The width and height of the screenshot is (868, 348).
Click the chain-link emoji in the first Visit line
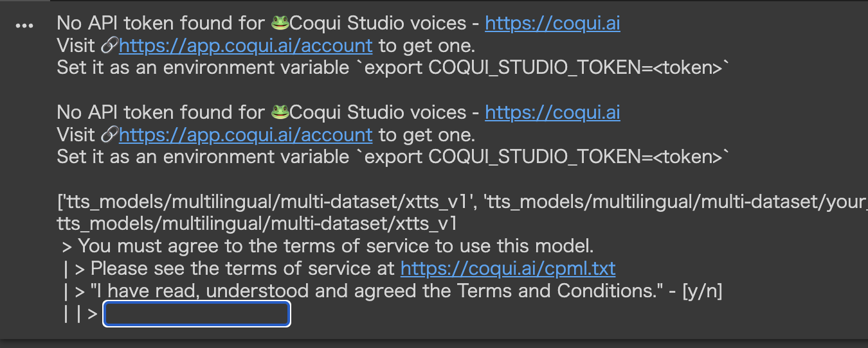click(x=110, y=46)
